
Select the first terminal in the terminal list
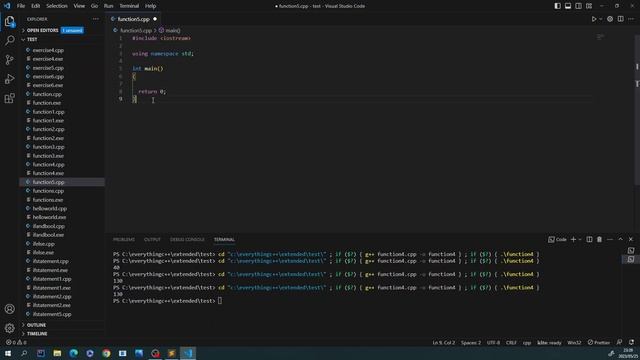[631, 251]
